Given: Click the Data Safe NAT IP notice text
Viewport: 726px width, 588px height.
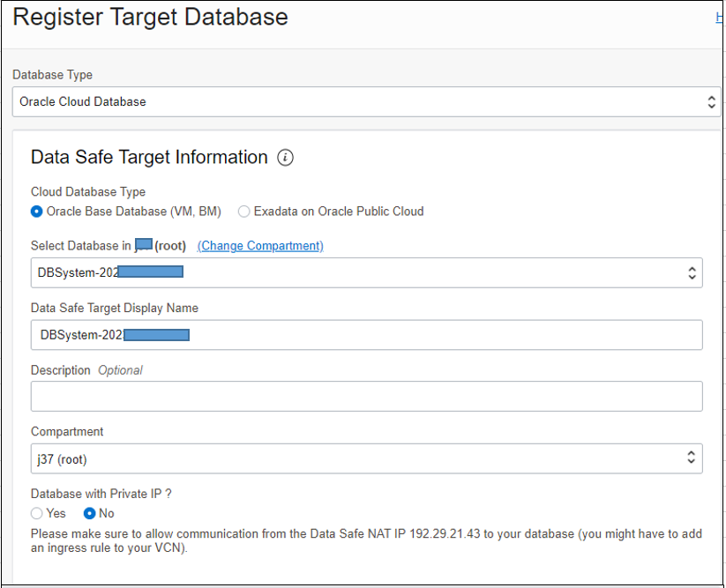Looking at the screenshot, I should pos(366,540).
